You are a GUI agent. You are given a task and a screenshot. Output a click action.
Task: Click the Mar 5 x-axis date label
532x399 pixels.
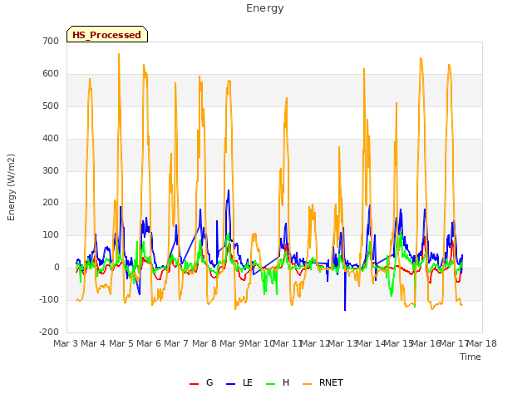(121, 343)
